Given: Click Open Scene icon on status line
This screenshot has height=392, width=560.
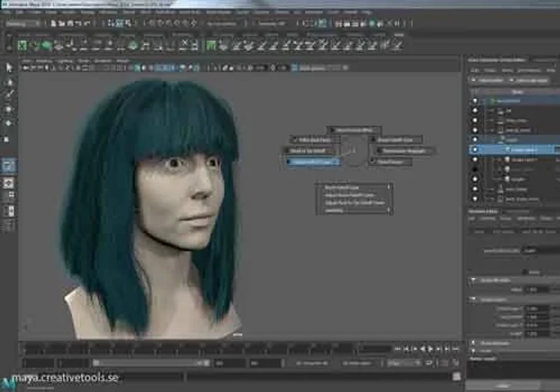Looking at the screenshot, I should pos(62,24).
